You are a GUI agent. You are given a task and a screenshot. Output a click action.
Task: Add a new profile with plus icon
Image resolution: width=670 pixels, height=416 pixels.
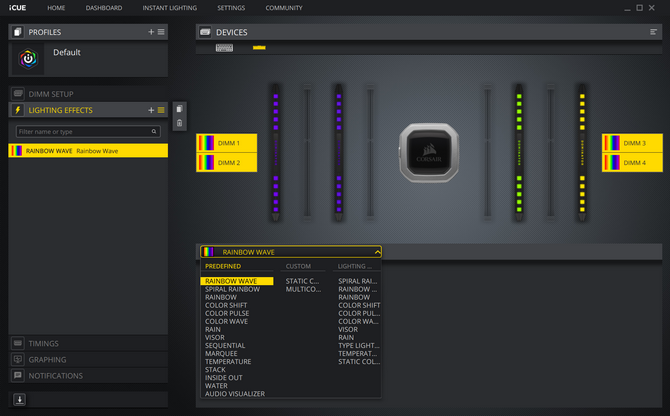click(151, 32)
